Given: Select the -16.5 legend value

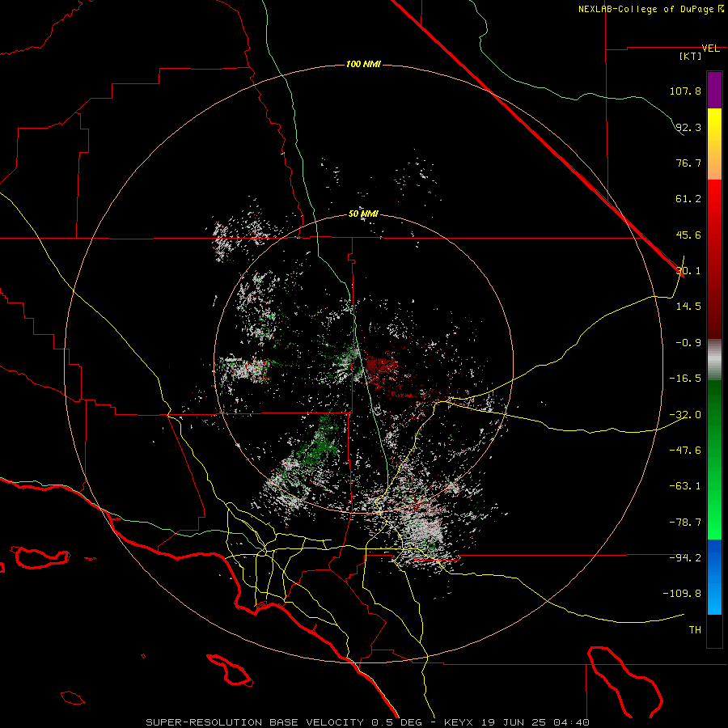Looking at the screenshot, I should pos(685,379).
